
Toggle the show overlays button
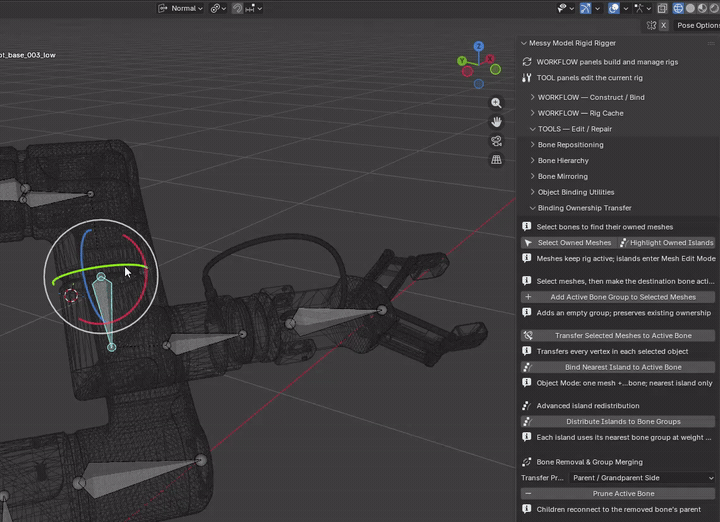tap(613, 8)
